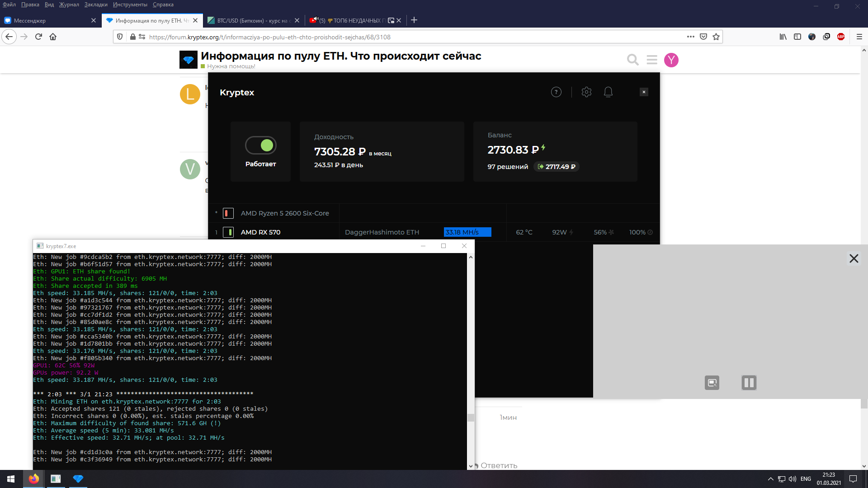This screenshot has height=488, width=868.
Task: Close the BTC/USD (Биткоин) tab
Action: (x=297, y=20)
